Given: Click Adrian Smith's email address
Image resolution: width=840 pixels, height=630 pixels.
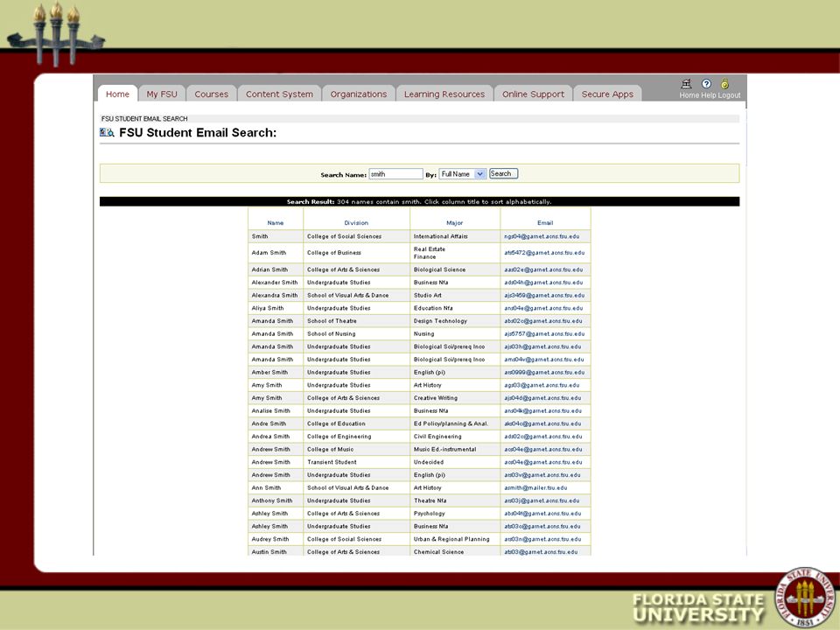Looking at the screenshot, I should [x=543, y=270].
